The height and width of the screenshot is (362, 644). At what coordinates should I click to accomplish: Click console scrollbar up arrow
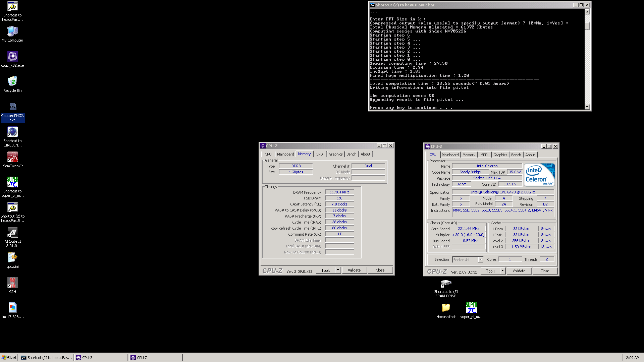[x=587, y=12]
